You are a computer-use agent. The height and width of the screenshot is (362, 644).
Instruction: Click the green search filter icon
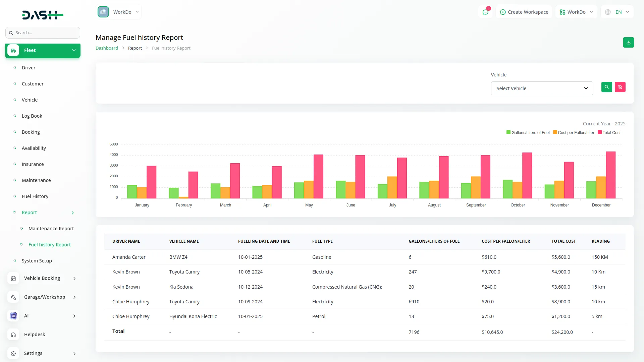point(606,87)
